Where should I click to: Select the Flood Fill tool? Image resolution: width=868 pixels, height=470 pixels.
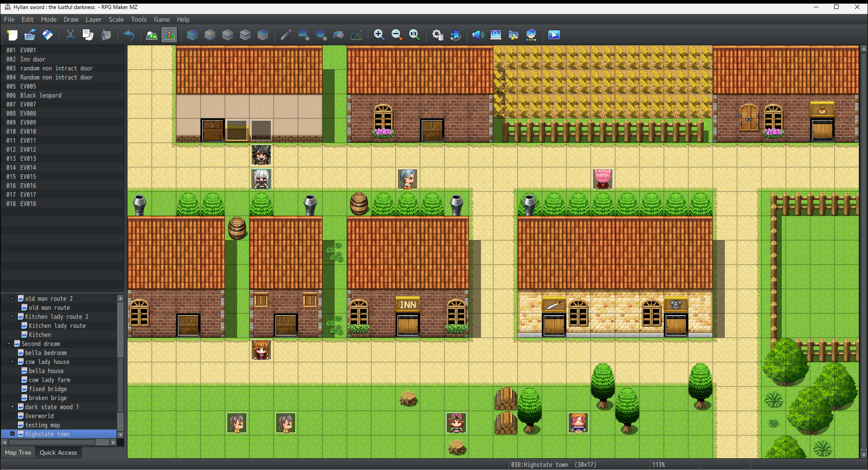(x=338, y=35)
